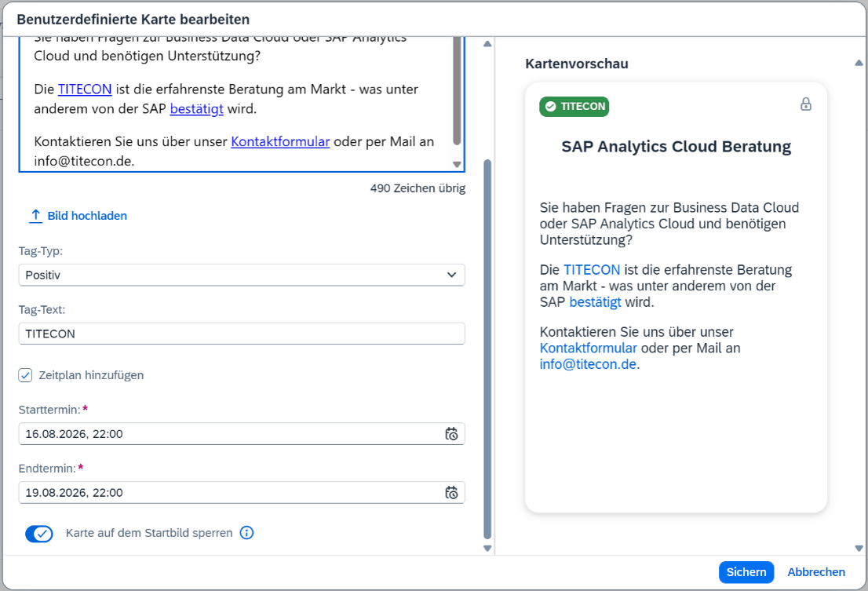Open the Tag-Typ dropdown showing Positiv
868x591 pixels.
(242, 275)
